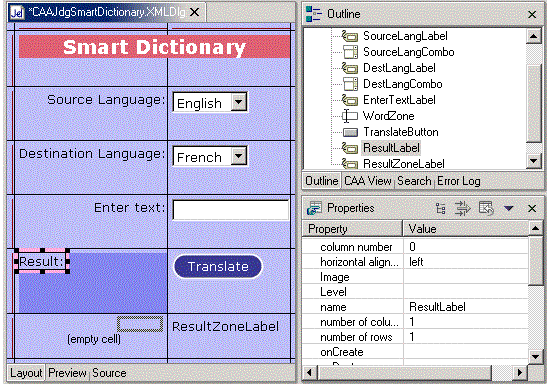Select TranslateButton in the Outline tree

[x=400, y=132]
